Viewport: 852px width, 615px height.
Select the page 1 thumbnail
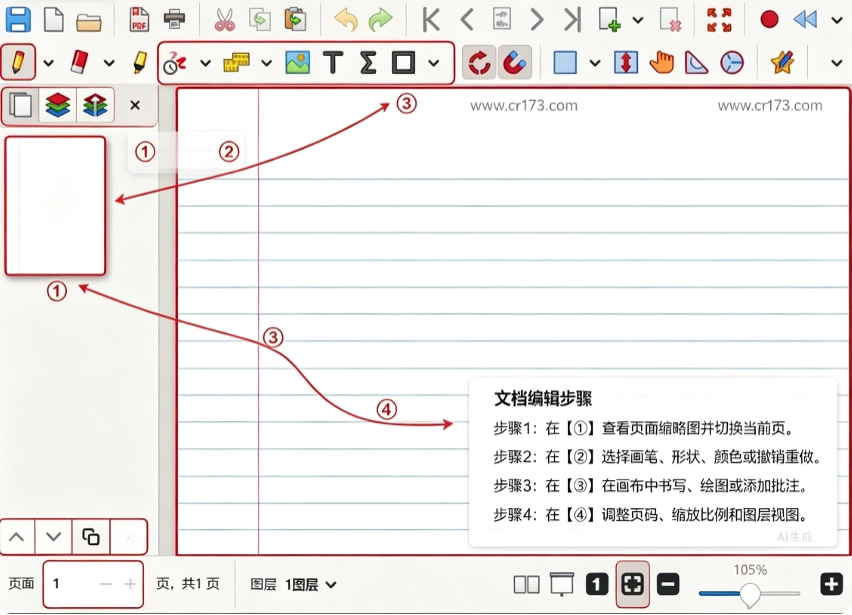pos(55,205)
